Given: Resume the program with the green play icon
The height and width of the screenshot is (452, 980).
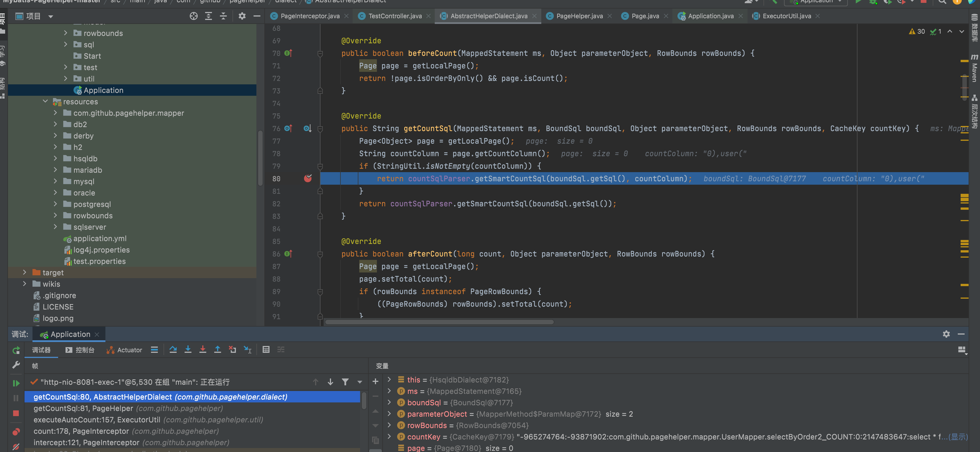Looking at the screenshot, I should 16,383.
